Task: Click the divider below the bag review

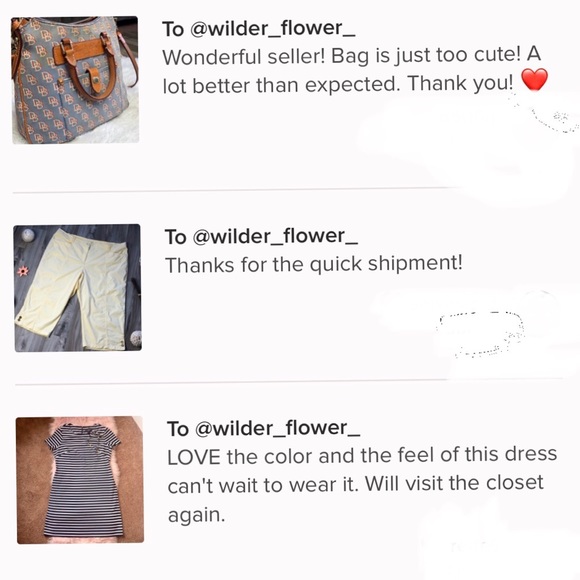Action: (x=237, y=190)
